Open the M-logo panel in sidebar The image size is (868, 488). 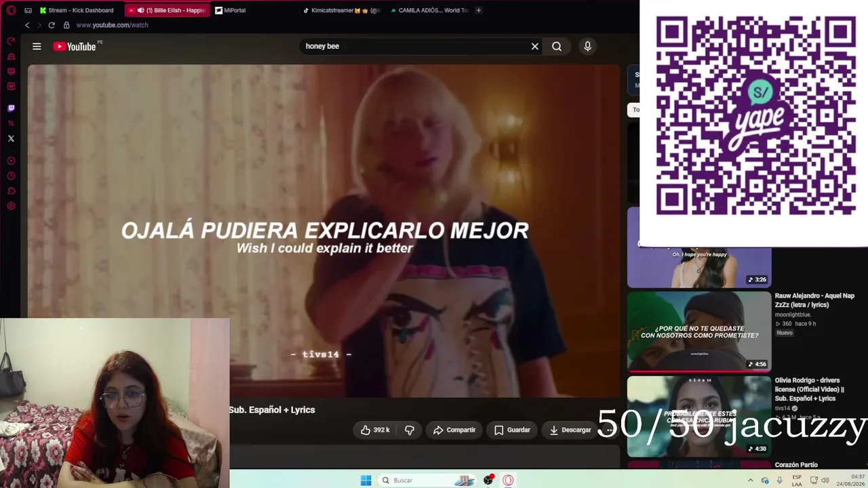pos(11,86)
